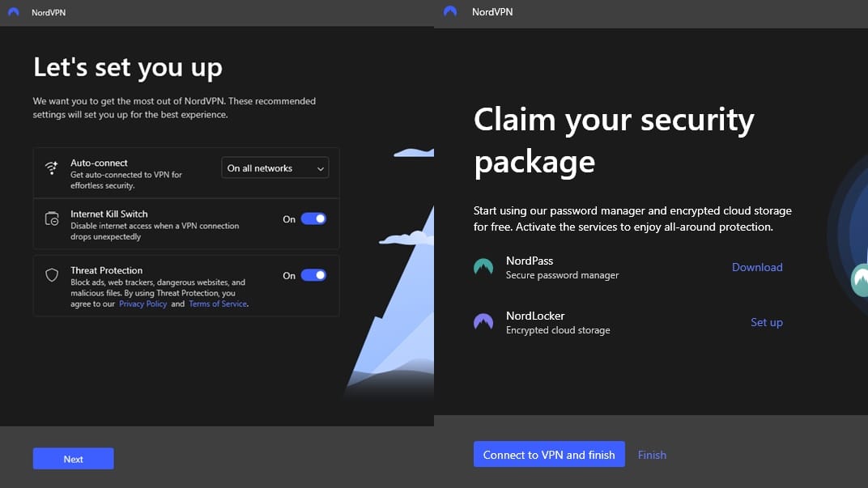Click the Auto-connect wifi icon
The height and width of the screenshot is (488, 868).
click(52, 168)
